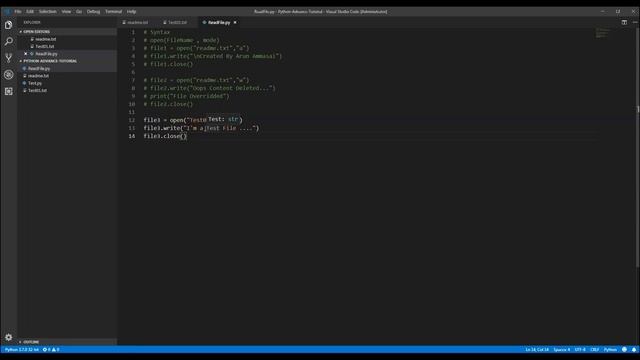Viewport: 640px width, 360px height.
Task: Click the feedback smiley in status bar
Action: [x=624, y=350]
